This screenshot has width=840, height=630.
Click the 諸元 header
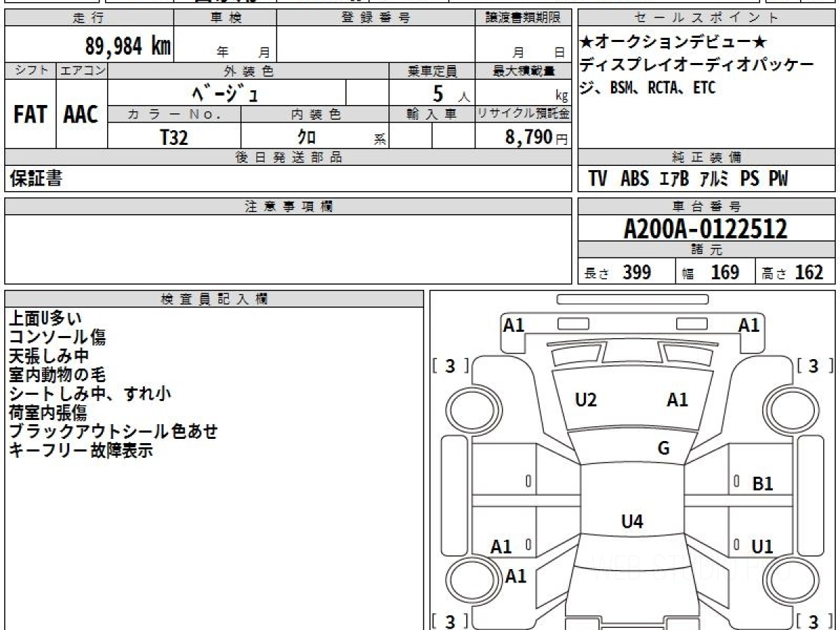707,251
